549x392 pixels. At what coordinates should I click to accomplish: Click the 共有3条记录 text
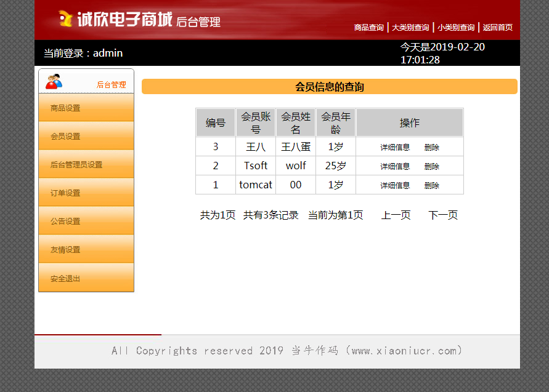click(270, 215)
